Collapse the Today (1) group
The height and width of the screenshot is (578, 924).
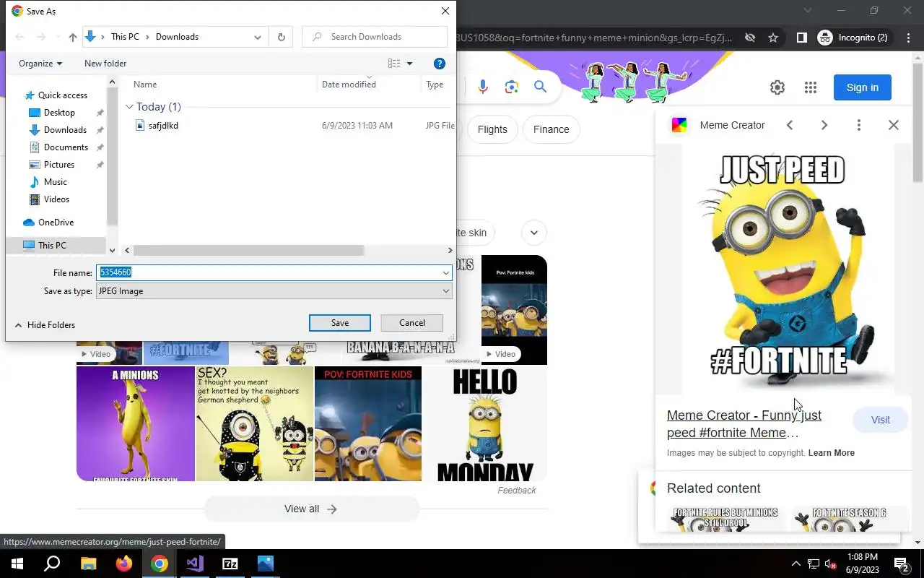click(x=129, y=107)
